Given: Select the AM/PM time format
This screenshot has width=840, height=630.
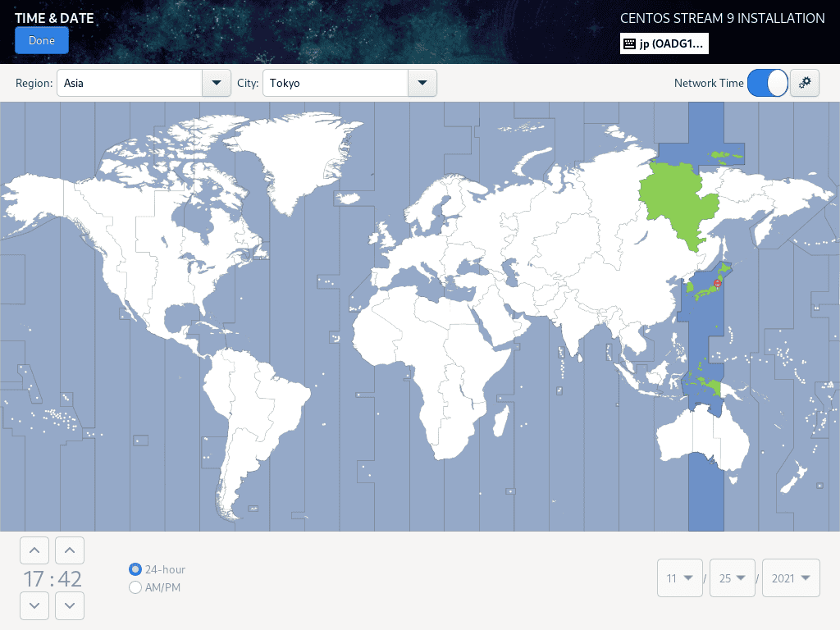Looking at the screenshot, I should 155,587.
